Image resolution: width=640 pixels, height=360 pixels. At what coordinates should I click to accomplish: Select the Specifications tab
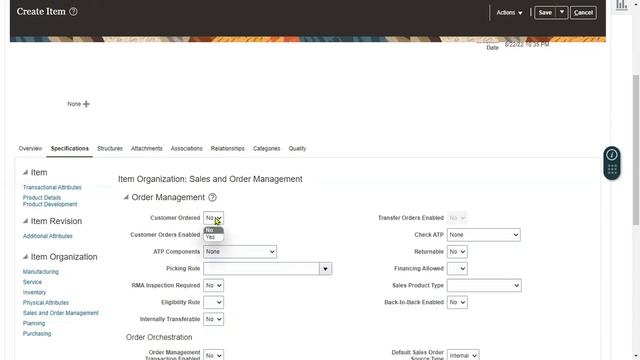[x=70, y=149]
